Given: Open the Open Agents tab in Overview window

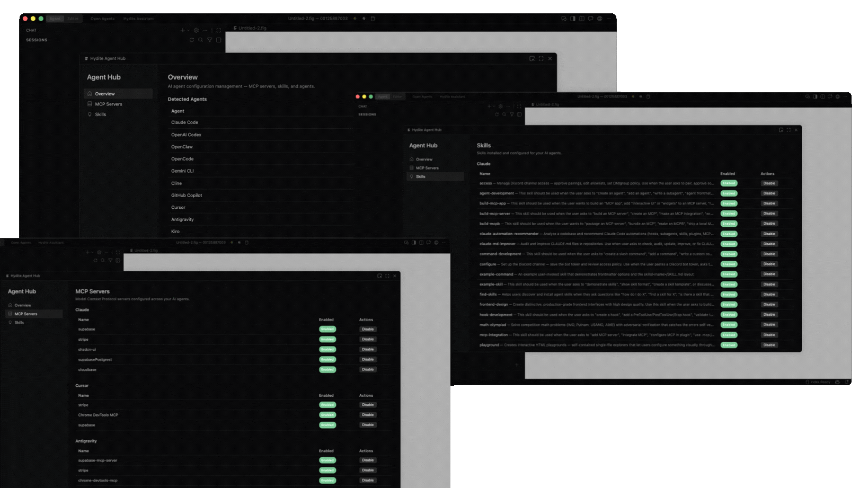Looking at the screenshot, I should [x=102, y=19].
